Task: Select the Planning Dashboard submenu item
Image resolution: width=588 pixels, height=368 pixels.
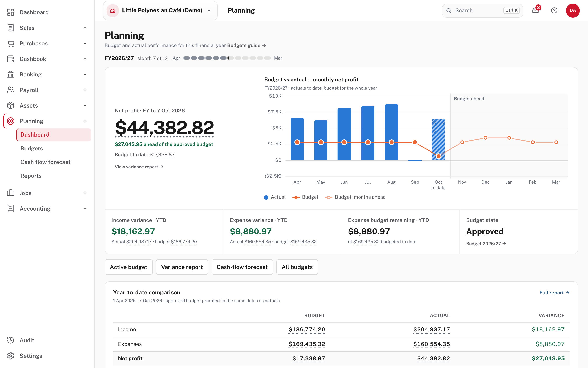Action: tap(54, 135)
